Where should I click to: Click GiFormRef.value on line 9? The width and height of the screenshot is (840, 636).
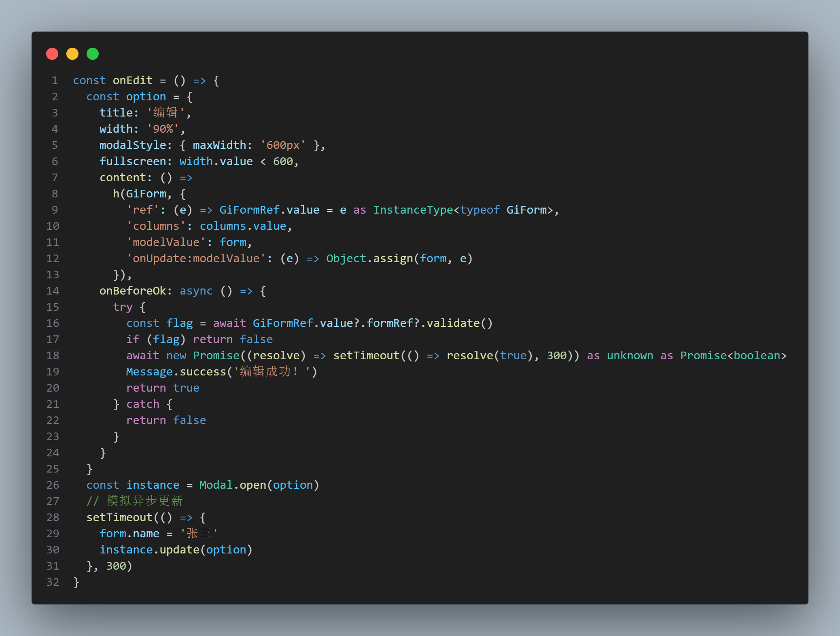point(269,210)
